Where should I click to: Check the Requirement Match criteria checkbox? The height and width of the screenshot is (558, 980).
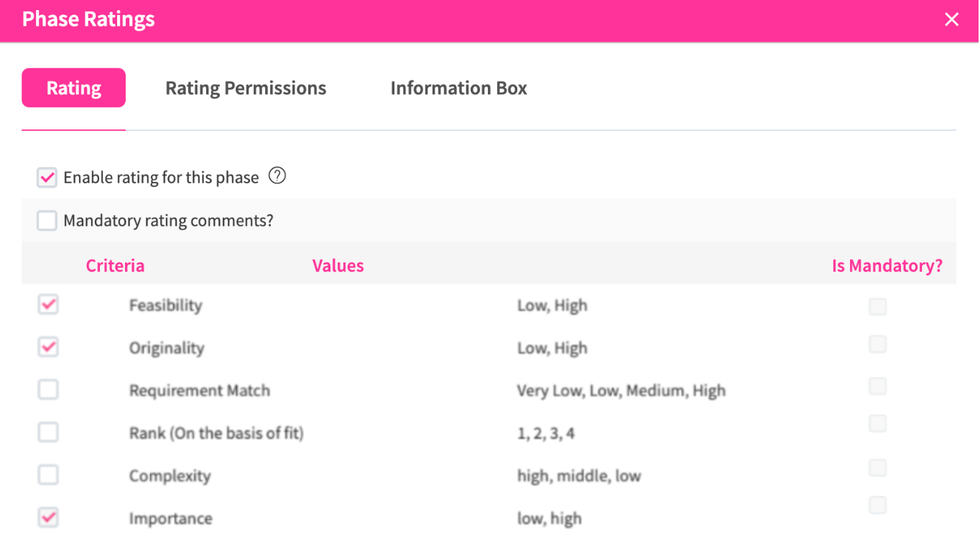pos(48,390)
